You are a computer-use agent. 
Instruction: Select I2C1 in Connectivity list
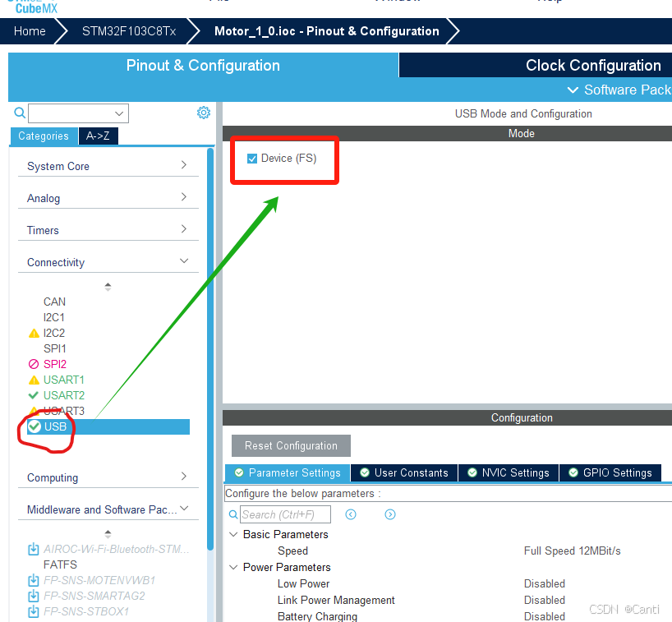54,317
